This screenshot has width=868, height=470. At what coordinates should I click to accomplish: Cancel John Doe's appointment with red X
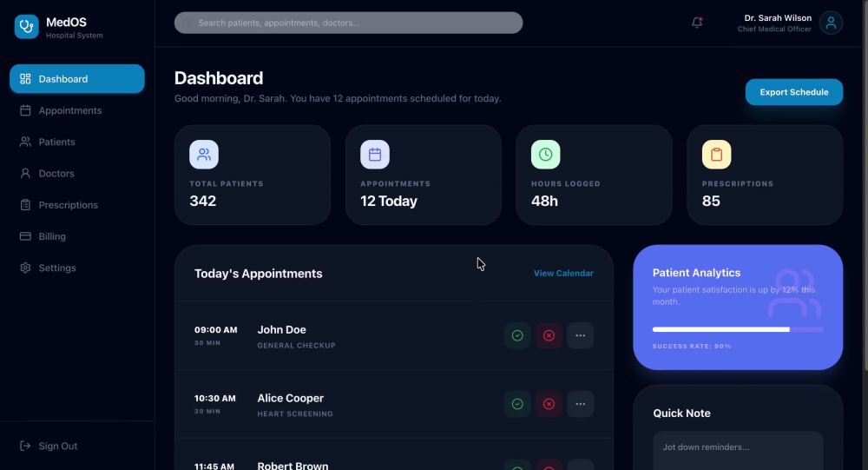click(549, 335)
